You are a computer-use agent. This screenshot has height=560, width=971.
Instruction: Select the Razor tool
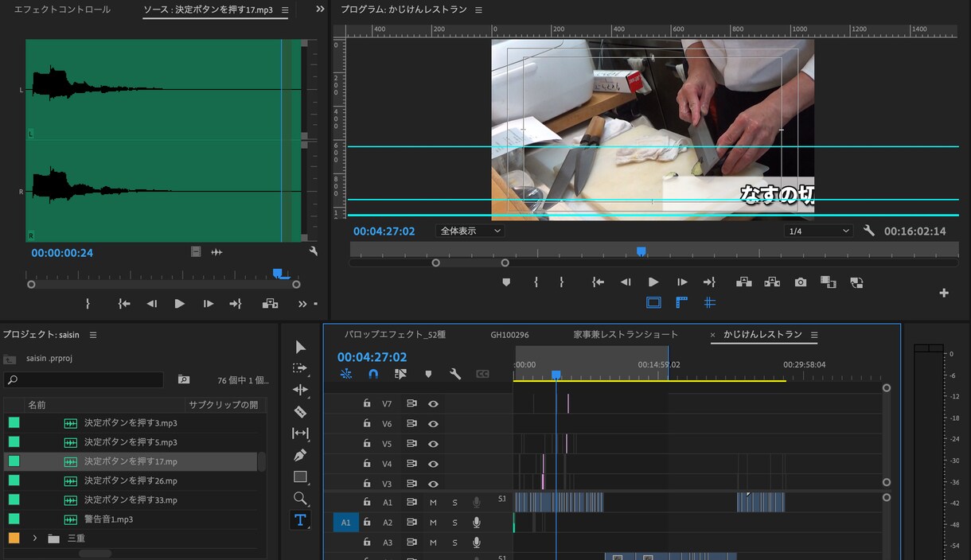pos(300,411)
